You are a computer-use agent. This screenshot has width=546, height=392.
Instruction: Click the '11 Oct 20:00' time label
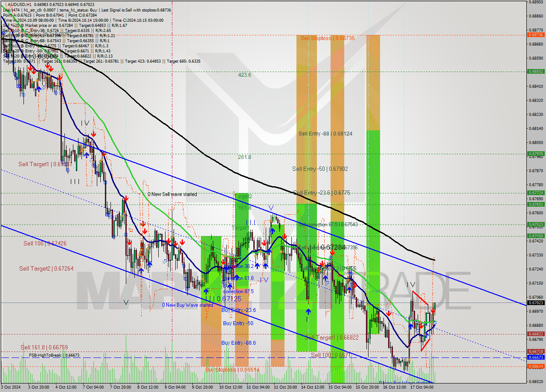point(285,387)
